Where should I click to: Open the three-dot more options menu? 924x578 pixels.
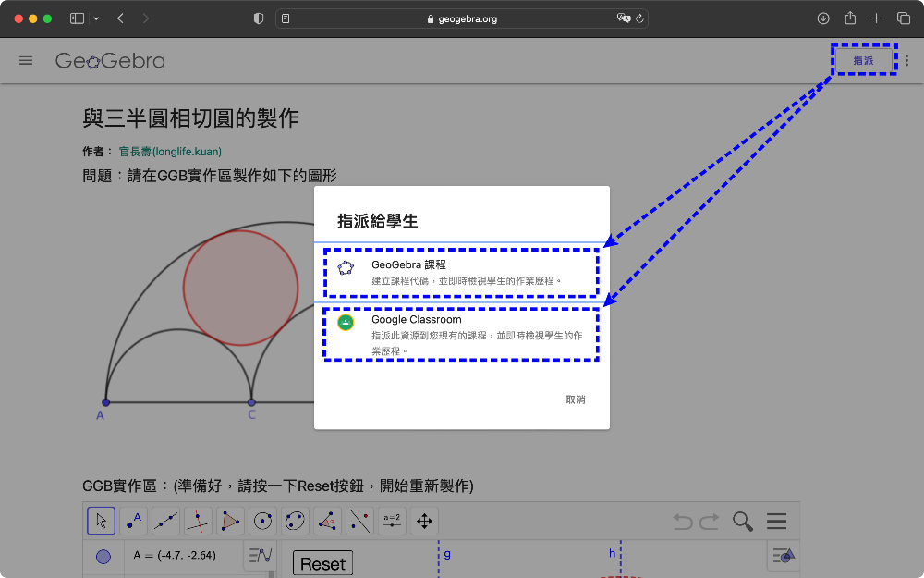[x=906, y=60]
